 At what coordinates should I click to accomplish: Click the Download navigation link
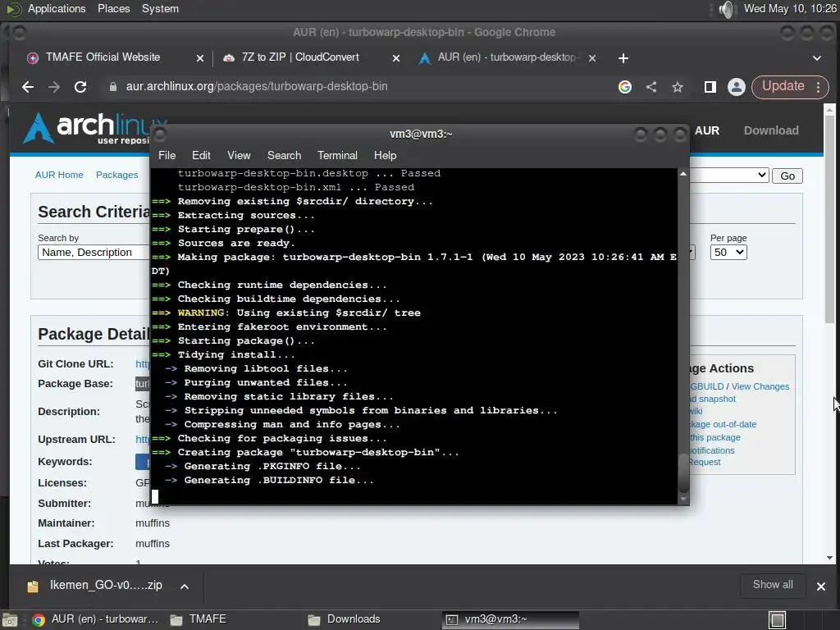pyautogui.click(x=771, y=130)
